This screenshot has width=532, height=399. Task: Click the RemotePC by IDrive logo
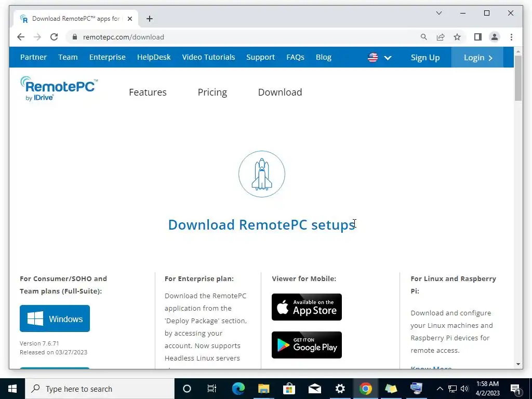(x=59, y=88)
